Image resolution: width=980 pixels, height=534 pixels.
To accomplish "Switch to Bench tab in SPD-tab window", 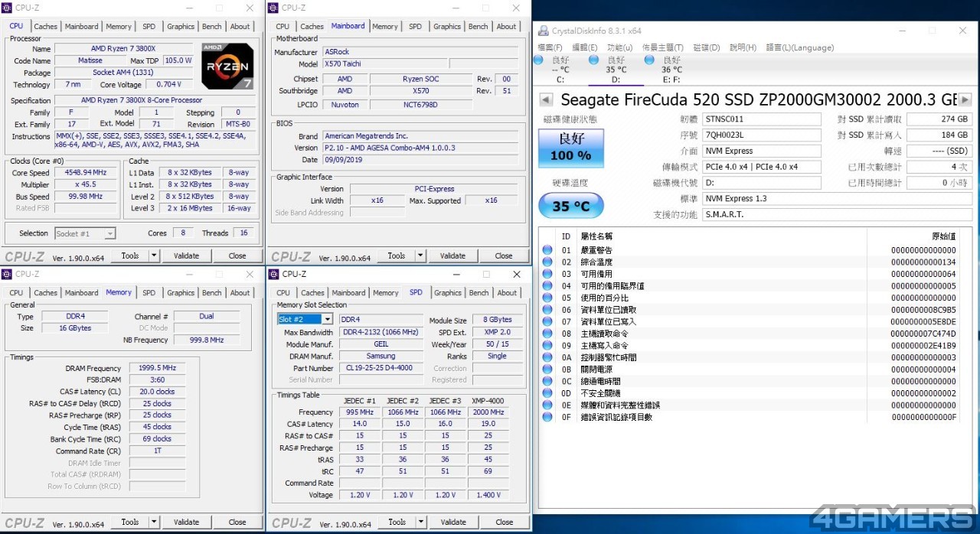I will pyautogui.click(x=479, y=292).
